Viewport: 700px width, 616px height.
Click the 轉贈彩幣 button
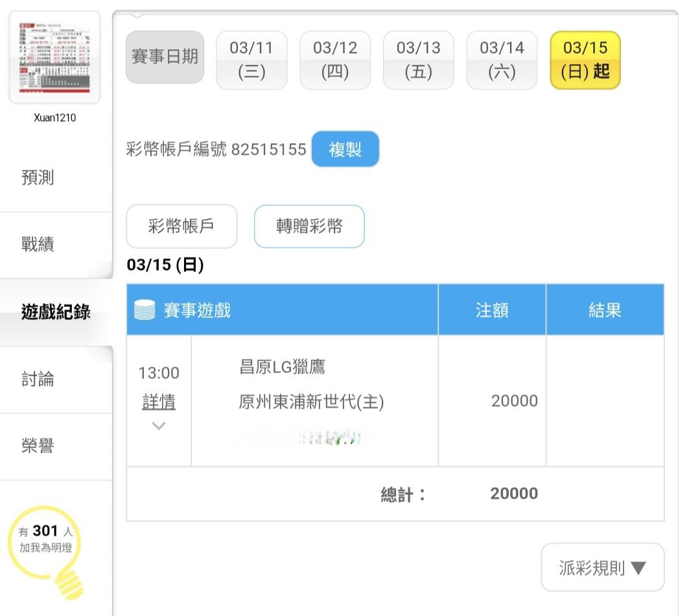[309, 227]
